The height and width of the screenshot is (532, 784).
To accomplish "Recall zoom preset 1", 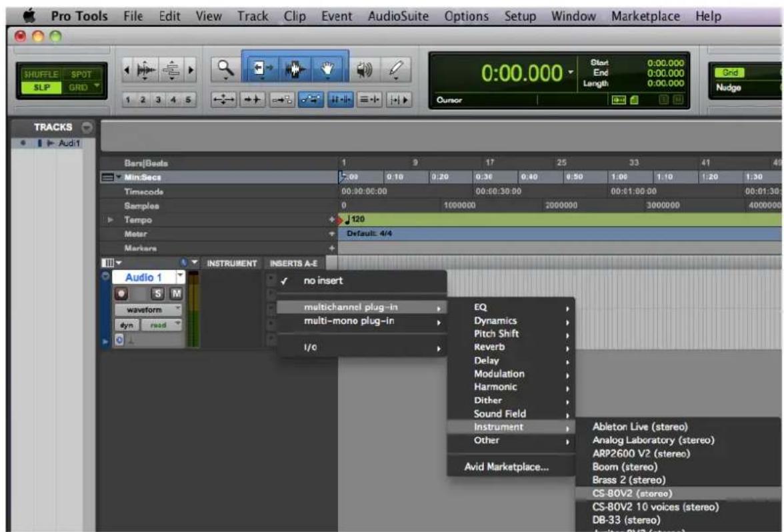I will pos(128,99).
